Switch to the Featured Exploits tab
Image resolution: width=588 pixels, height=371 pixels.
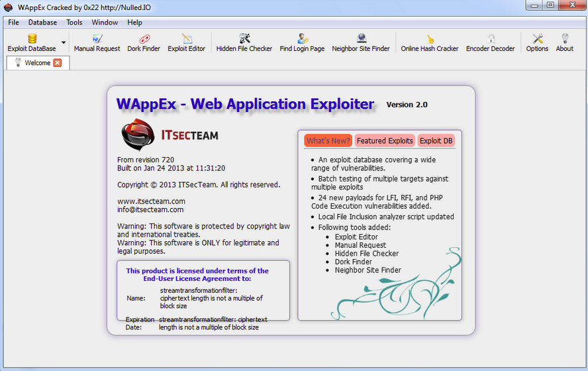pyautogui.click(x=385, y=140)
